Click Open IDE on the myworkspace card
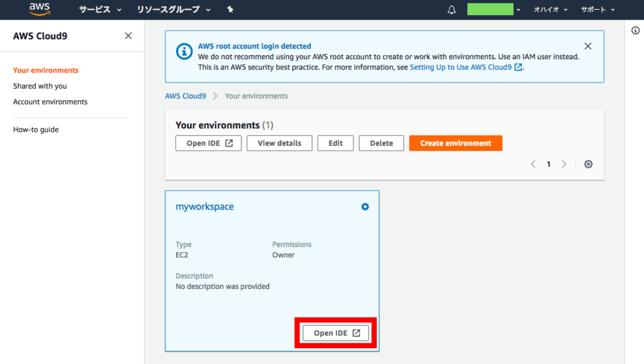 (x=336, y=333)
